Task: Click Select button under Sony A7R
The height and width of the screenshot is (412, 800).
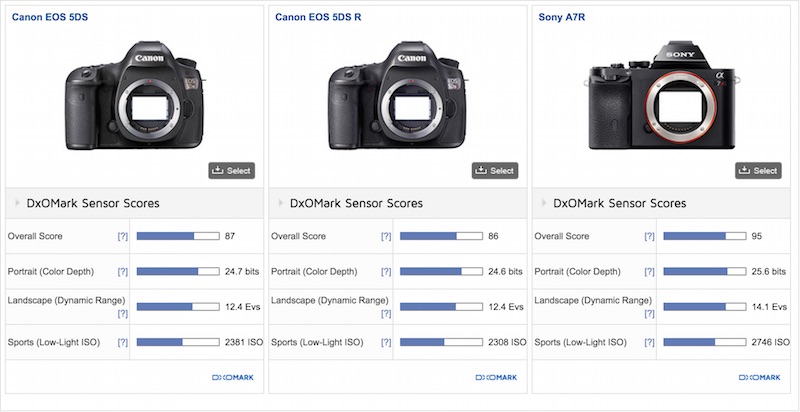Action: tap(758, 171)
